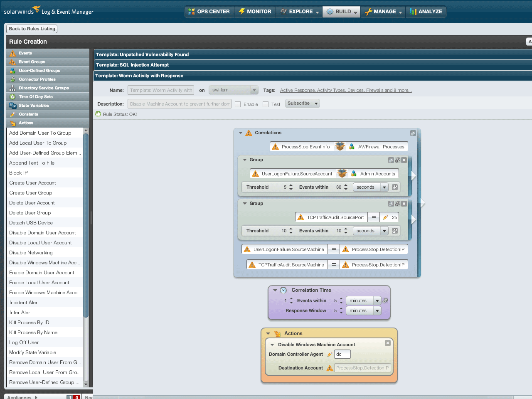The image size is (532, 399).
Task: Collapse the Correlations box
Action: (240, 133)
